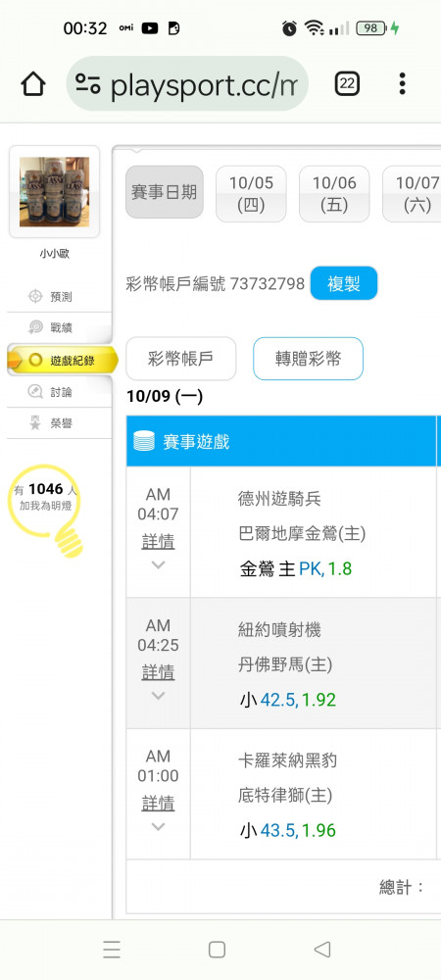Screen dimensions: 441x980
Task: Click the 複製 button beside the account number
Action: pos(344,284)
